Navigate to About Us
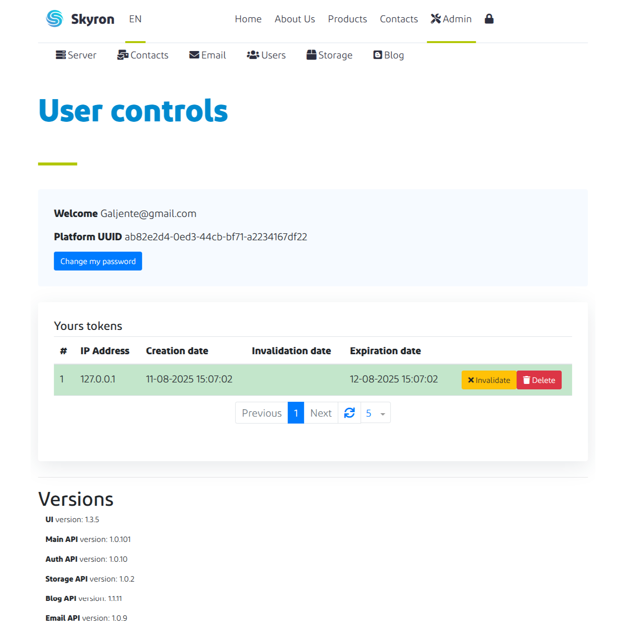The width and height of the screenshot is (644, 644). point(295,19)
